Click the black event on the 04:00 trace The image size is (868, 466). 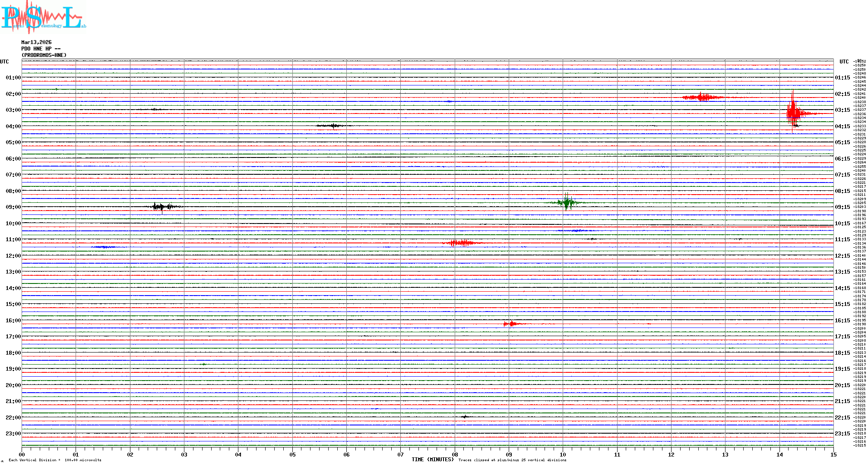click(333, 126)
